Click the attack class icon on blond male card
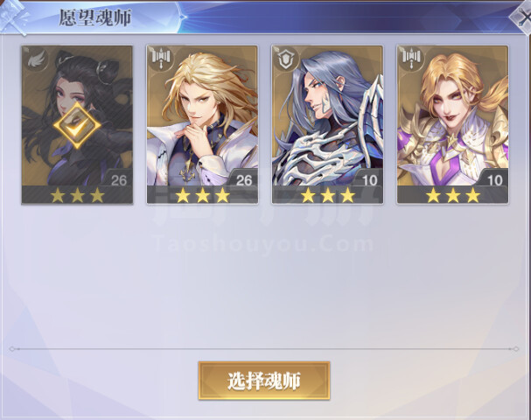 coord(162,59)
